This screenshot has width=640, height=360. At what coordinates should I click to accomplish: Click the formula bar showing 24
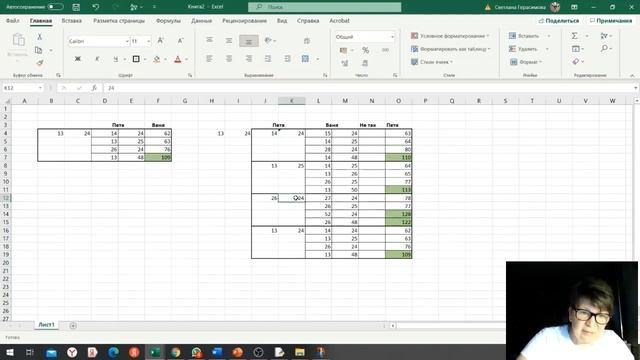pos(369,88)
